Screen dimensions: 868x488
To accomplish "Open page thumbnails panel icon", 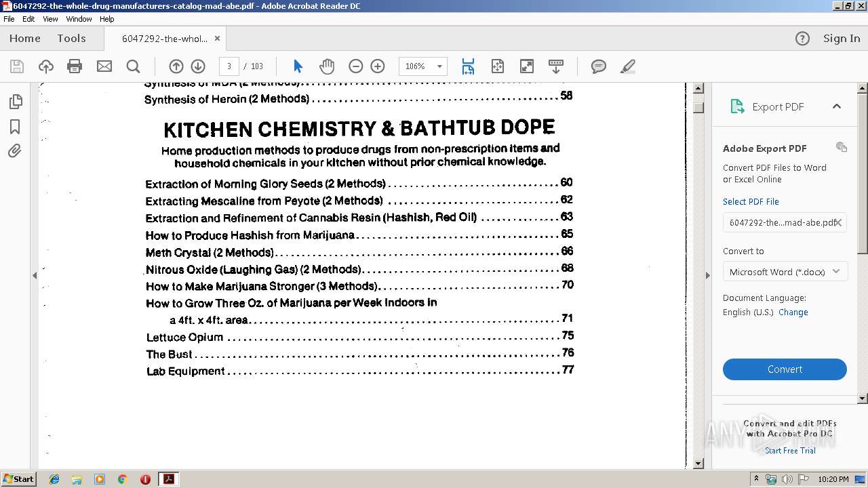I will click(15, 102).
